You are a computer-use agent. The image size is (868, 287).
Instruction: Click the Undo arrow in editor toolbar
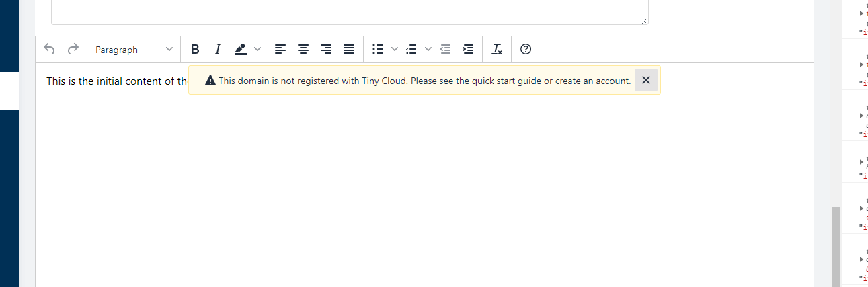(x=49, y=49)
